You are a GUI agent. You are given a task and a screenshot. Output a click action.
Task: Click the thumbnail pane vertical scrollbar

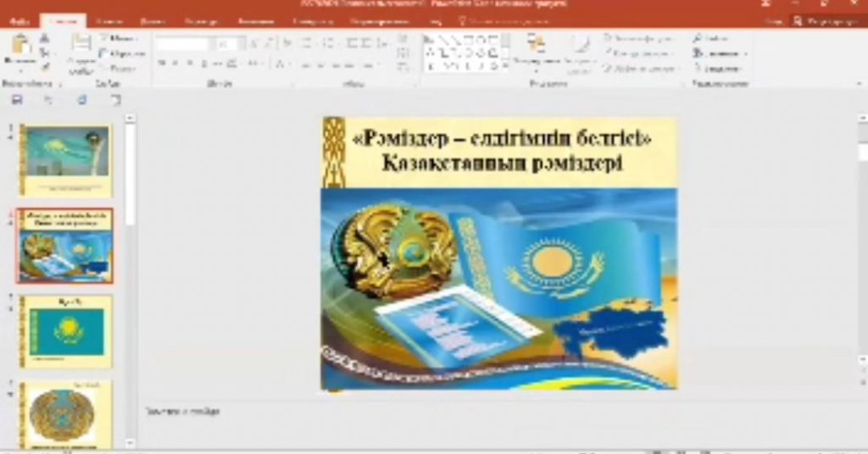coord(130,280)
